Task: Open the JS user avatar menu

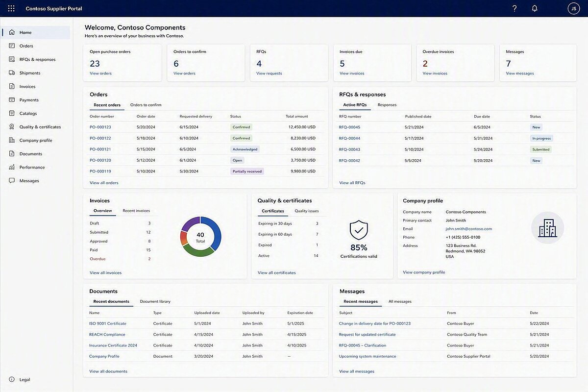Action: pos(574,8)
